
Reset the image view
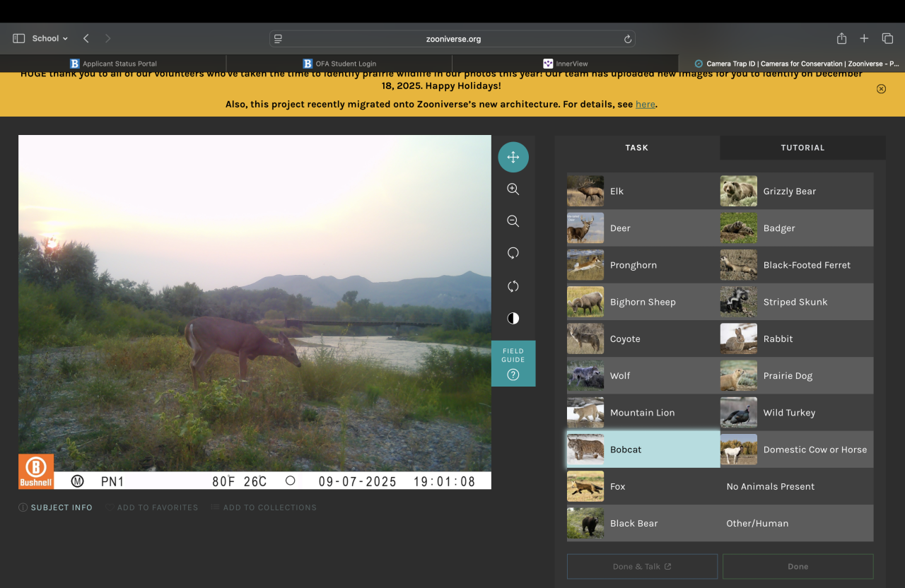[x=513, y=286]
